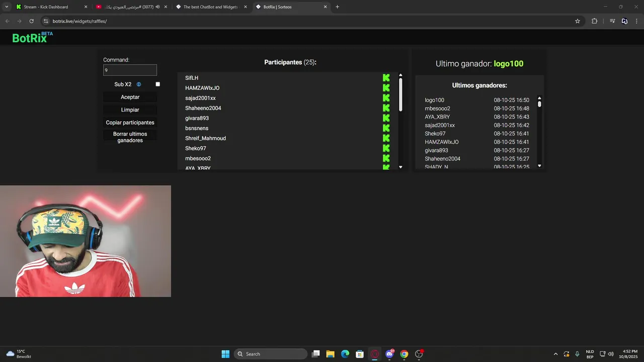Image resolution: width=644 pixels, height=362 pixels.
Task: Click the participants list scroll-down arrow
Action: coord(400,167)
